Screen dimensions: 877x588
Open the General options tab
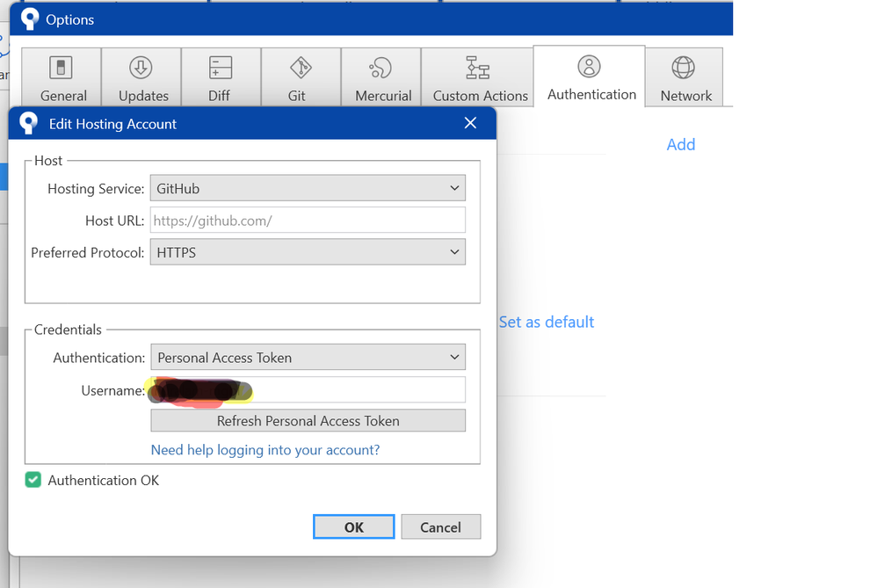[x=62, y=77]
